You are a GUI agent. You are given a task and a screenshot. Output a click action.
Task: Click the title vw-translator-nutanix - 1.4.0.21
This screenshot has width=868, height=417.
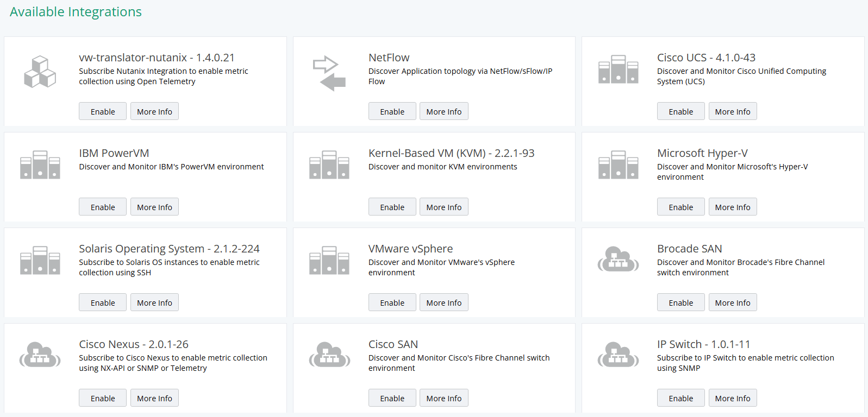coord(157,58)
